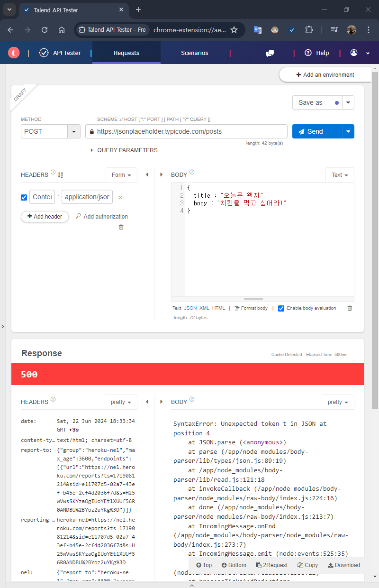
Task: Close the Talend API Tester browser tab
Action: tap(121, 9)
